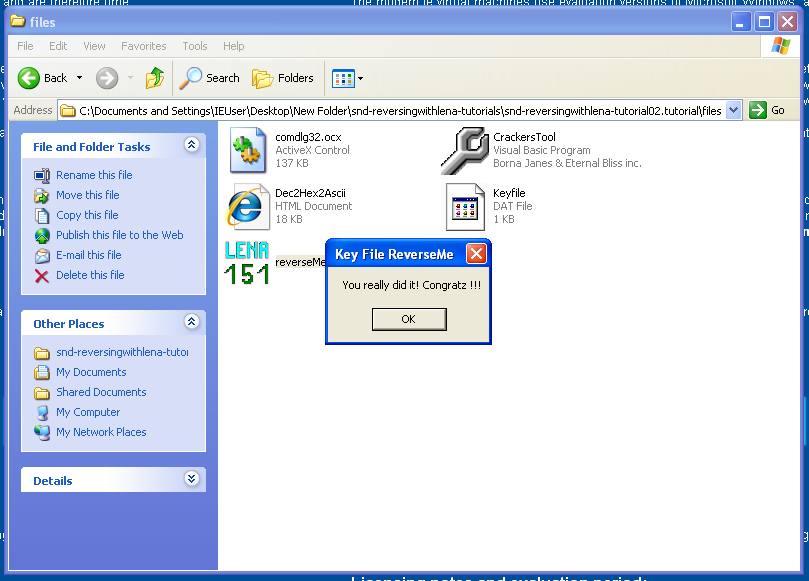The width and height of the screenshot is (809, 581).
Task: Click the My Network Places icon
Action: tap(42, 432)
